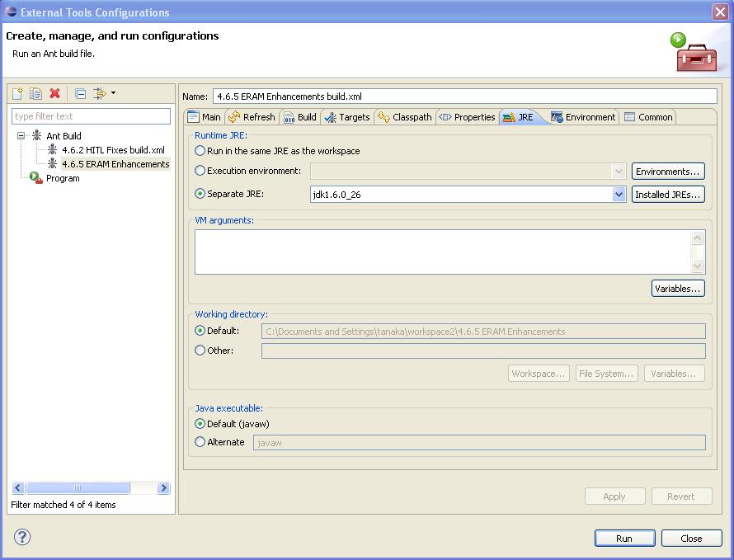
Task: Choose the Execution environment radio option
Action: click(200, 171)
